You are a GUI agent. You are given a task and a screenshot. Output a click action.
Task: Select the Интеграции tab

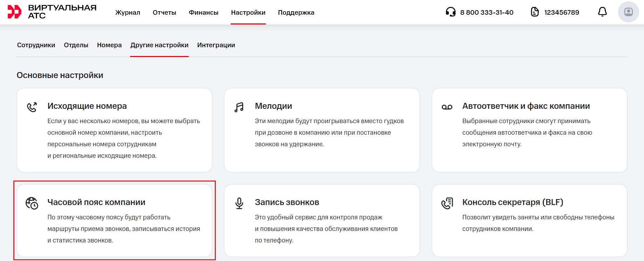[x=216, y=45]
